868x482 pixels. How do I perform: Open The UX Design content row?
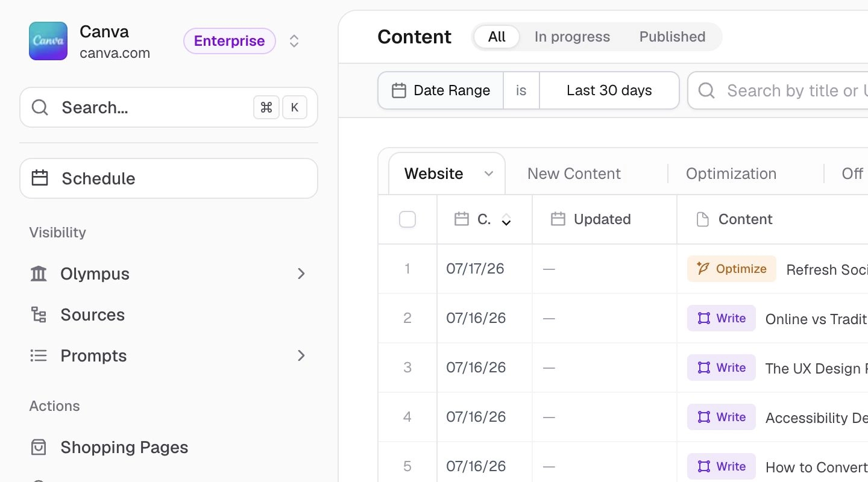point(816,368)
